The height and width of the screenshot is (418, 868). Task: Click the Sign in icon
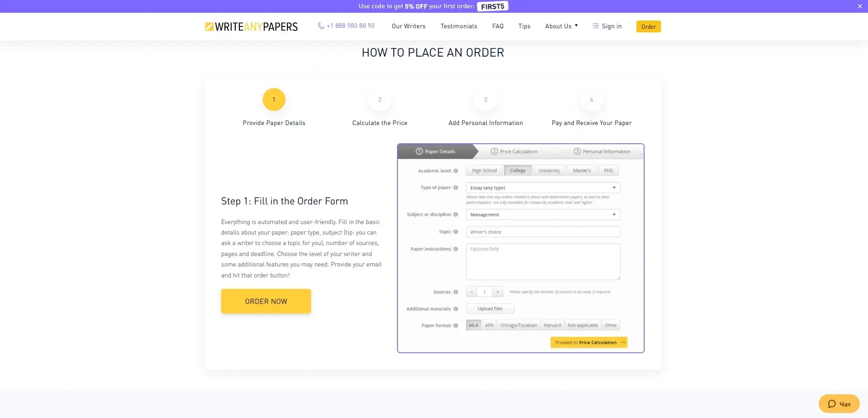click(x=595, y=26)
